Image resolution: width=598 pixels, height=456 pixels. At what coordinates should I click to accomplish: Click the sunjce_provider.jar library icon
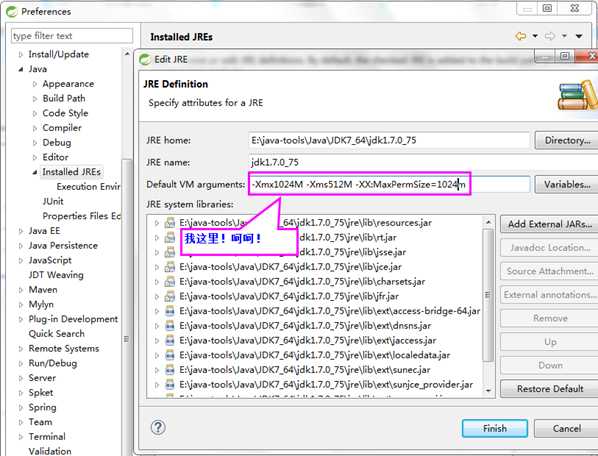(x=169, y=385)
